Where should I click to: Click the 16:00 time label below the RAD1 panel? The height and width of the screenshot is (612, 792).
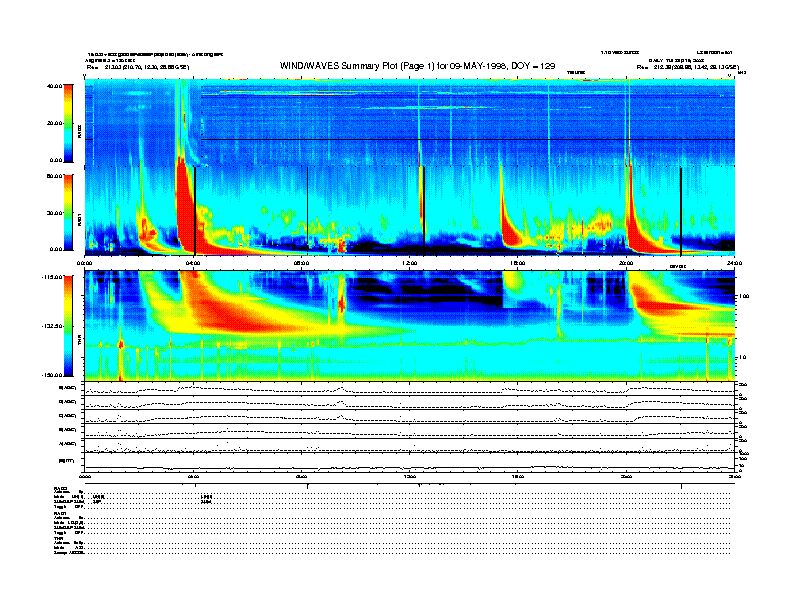(518, 263)
